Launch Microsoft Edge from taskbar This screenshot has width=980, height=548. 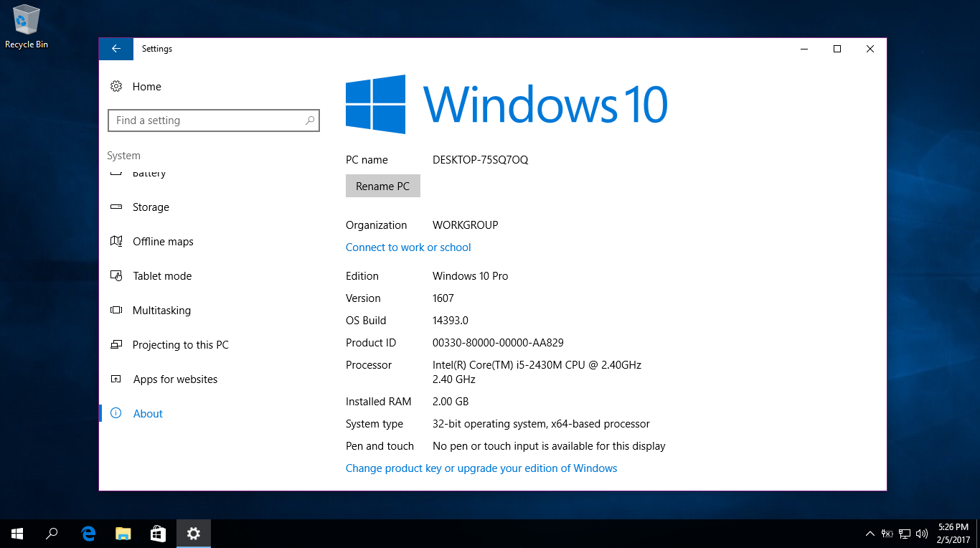(88, 534)
